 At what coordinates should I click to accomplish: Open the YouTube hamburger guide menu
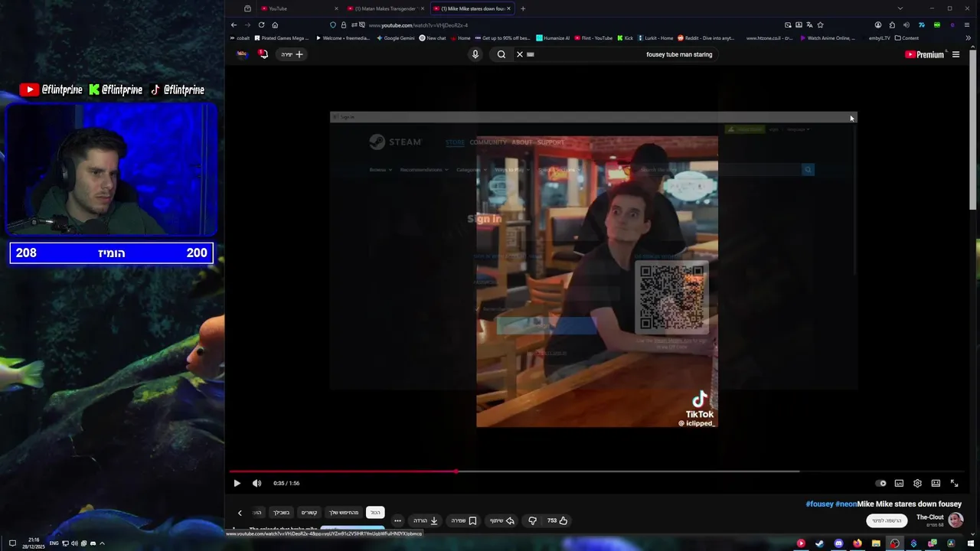(x=955, y=54)
